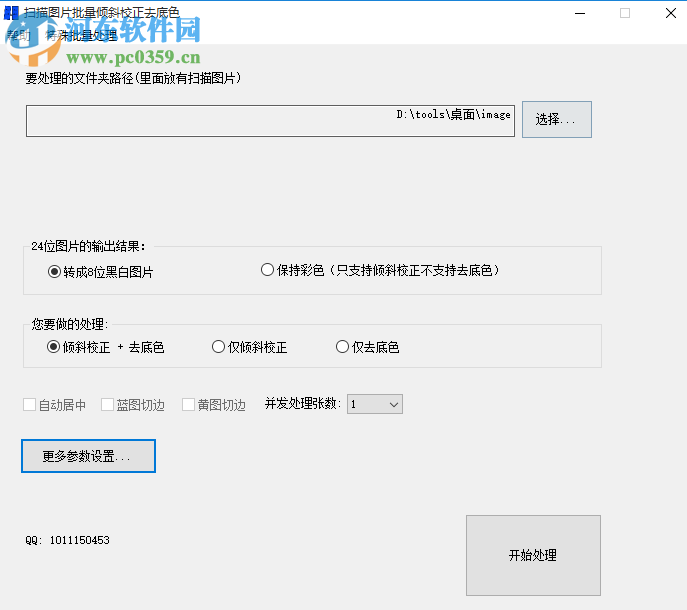This screenshot has height=610, width=687.
Task: Click the 要处理的文件夹路径 label
Action: [x=133, y=78]
